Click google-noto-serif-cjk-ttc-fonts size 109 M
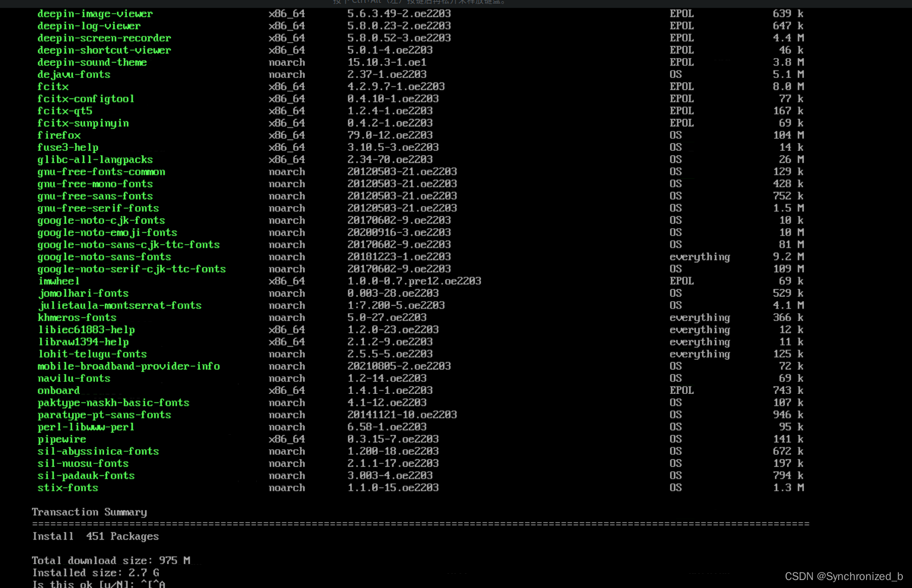Screen dimensions: 912x588 pos(788,269)
